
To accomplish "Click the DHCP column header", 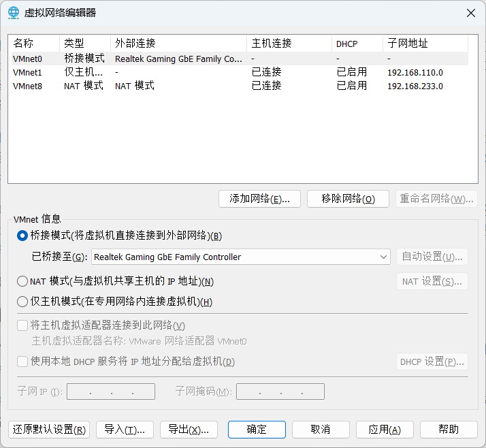I will (357, 44).
